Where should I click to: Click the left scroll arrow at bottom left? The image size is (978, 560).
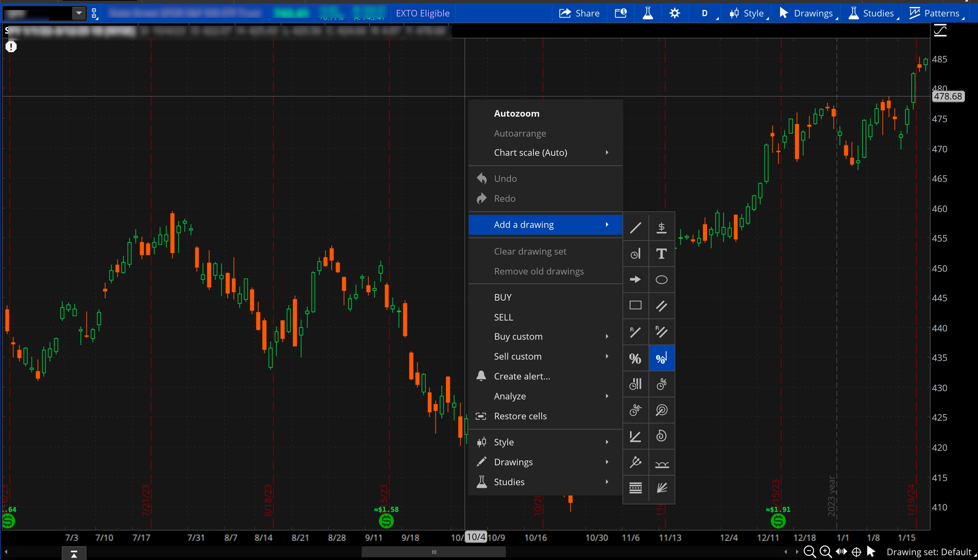[x=6, y=552]
